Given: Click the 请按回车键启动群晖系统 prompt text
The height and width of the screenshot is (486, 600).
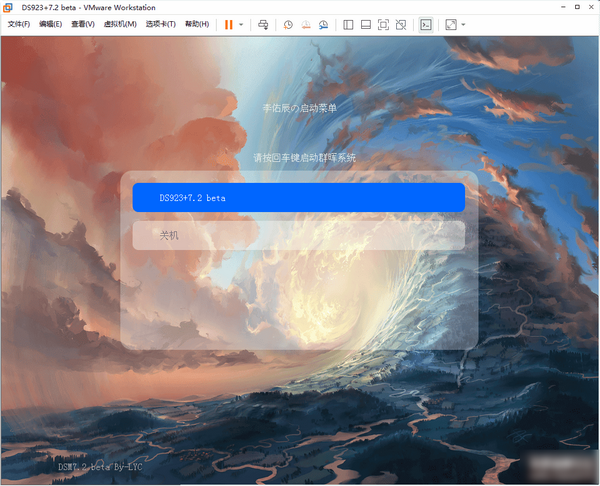Looking at the screenshot, I should (305, 158).
